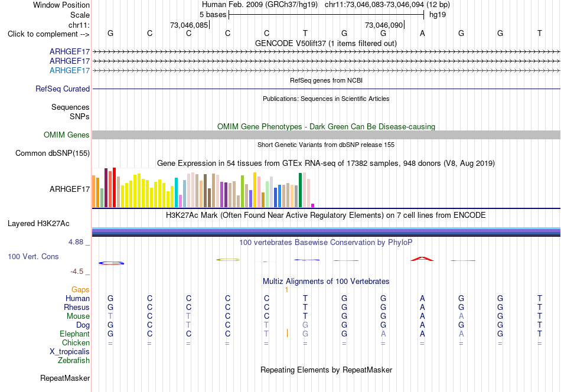The image size is (561, 392).
Task: Select the Rhesus alignment row label
Action: pyautogui.click(x=77, y=307)
